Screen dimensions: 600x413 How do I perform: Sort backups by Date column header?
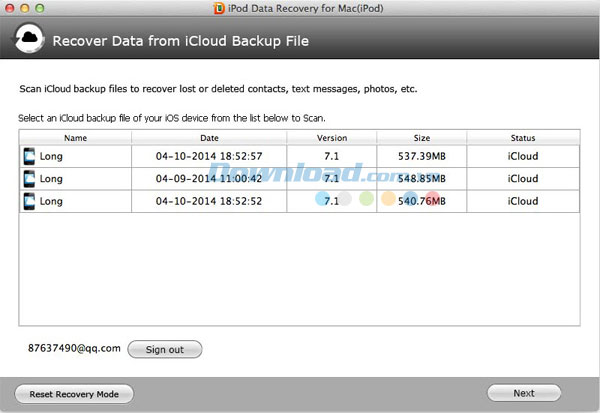pyautogui.click(x=209, y=138)
